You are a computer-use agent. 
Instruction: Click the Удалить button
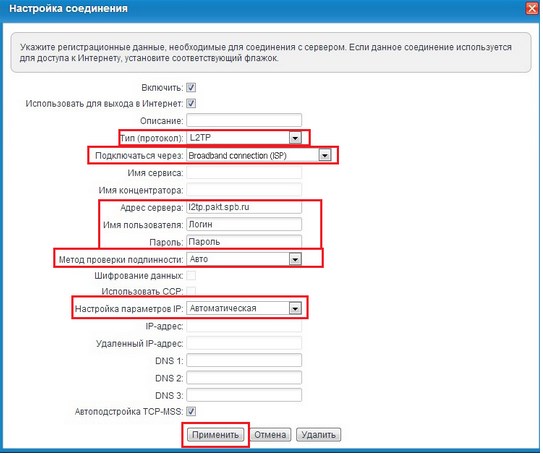pos(319,435)
